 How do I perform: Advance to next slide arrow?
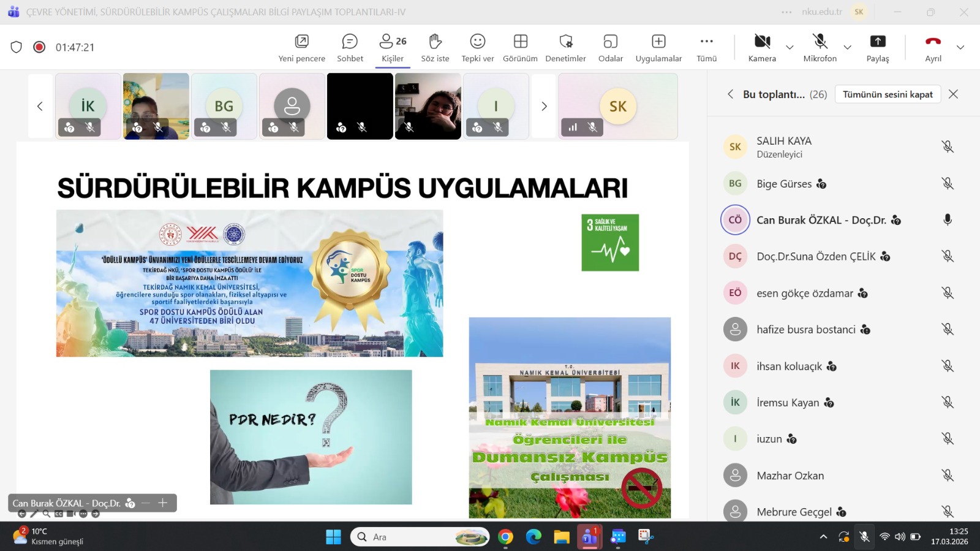(x=96, y=514)
